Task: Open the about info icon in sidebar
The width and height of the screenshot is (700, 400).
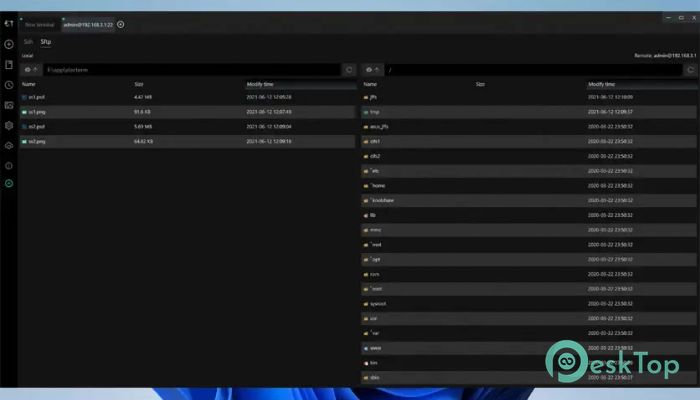Action: point(9,166)
